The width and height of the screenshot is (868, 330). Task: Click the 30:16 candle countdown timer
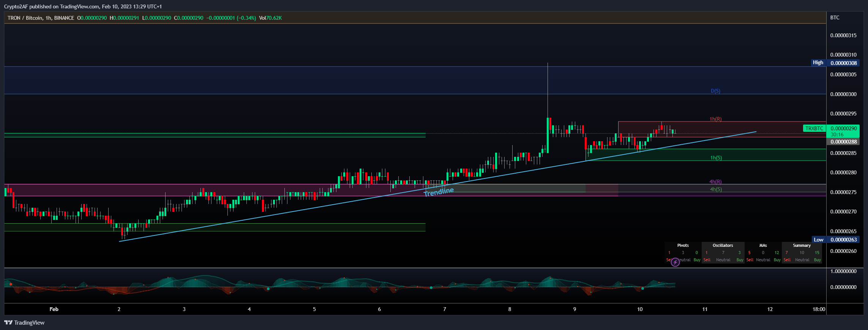837,134
